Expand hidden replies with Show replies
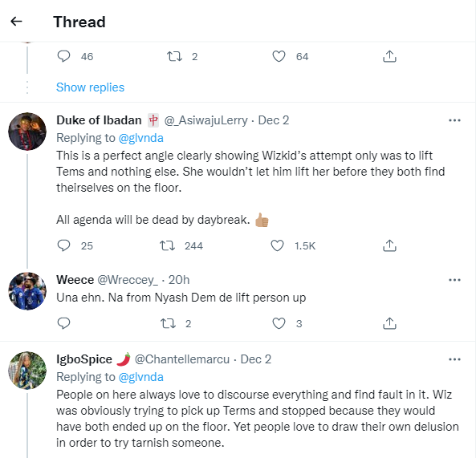The image size is (476, 458). point(90,87)
